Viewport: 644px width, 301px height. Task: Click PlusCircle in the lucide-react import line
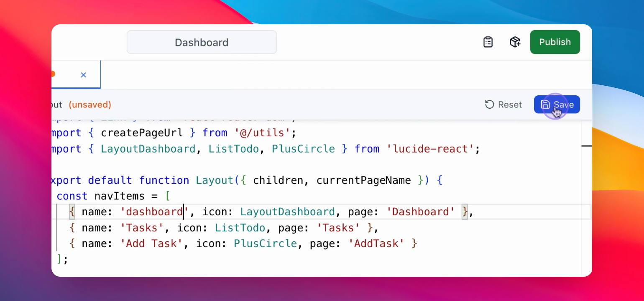pos(304,149)
